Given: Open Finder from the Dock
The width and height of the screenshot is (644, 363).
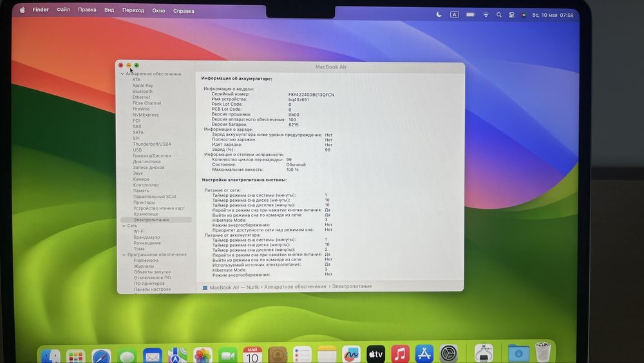Looking at the screenshot, I should [51, 355].
